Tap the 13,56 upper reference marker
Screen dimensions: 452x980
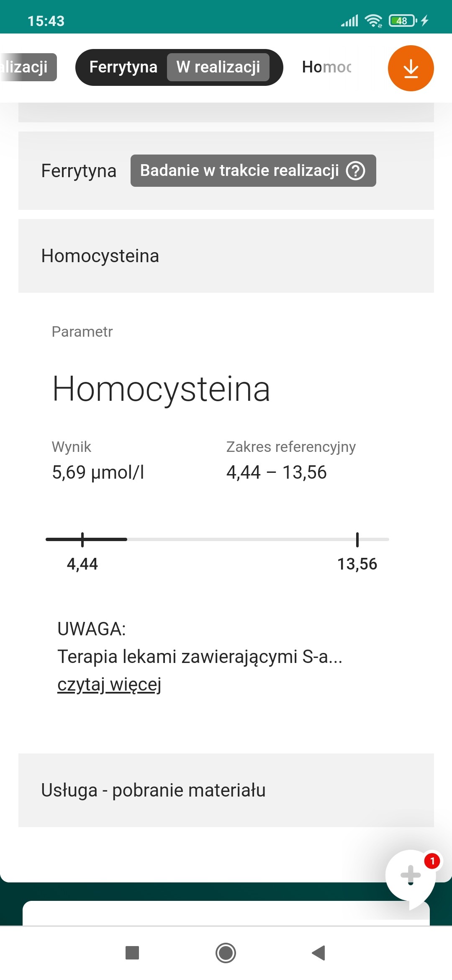click(357, 540)
